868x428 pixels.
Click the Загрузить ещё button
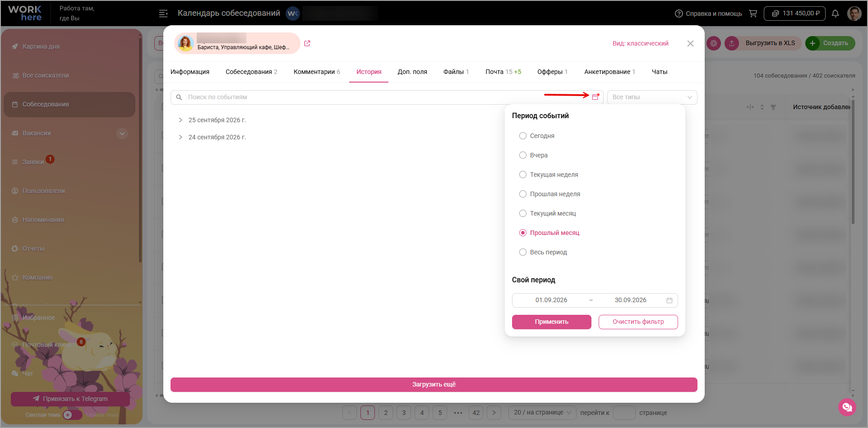pos(434,385)
